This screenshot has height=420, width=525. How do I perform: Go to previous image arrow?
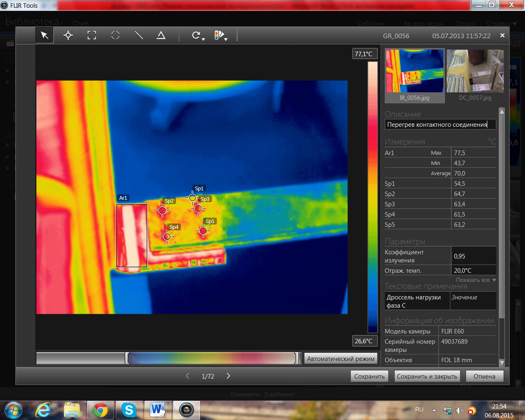pos(187,376)
